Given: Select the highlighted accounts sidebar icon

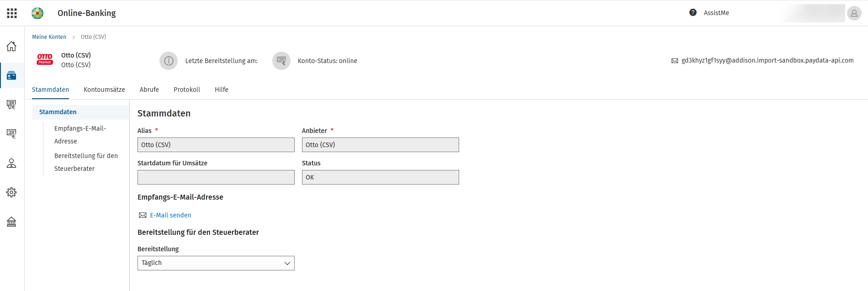Looking at the screenshot, I should 11,75.
